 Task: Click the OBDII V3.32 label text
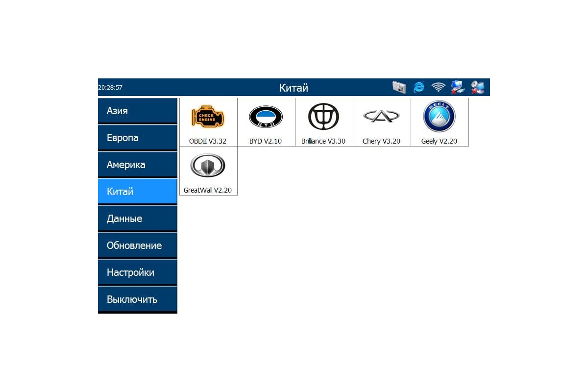click(x=208, y=141)
